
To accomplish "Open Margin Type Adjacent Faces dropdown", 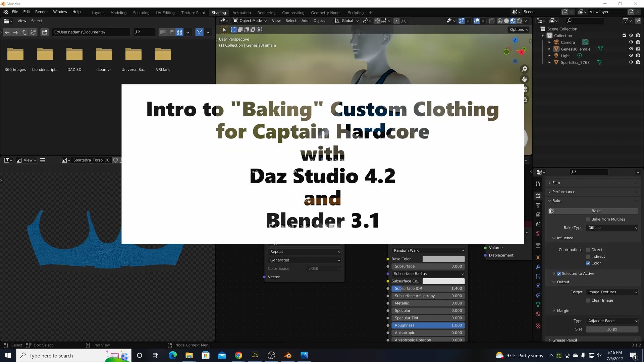I will point(612,321).
